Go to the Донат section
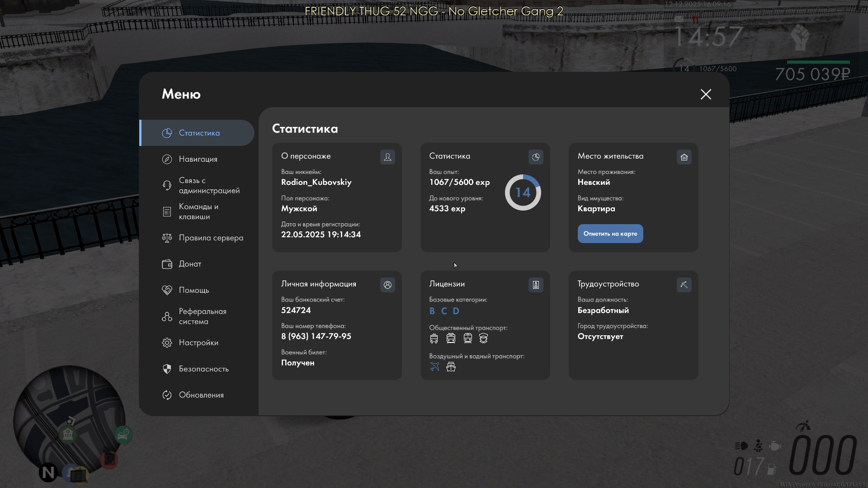 tap(189, 264)
